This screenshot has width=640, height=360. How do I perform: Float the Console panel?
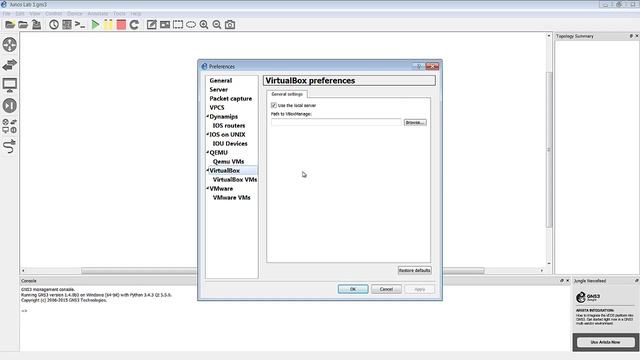[x=562, y=281]
